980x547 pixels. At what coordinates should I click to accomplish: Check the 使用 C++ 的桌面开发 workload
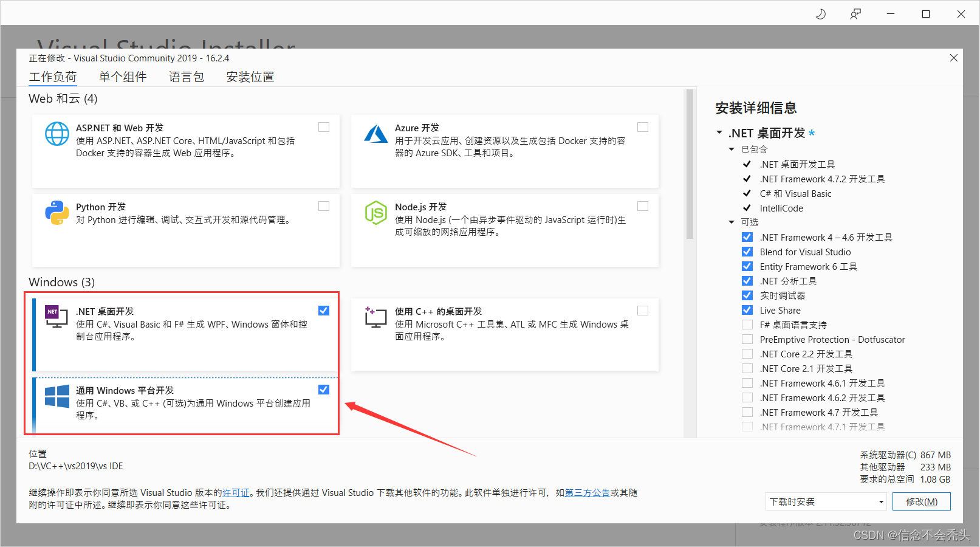click(x=643, y=311)
